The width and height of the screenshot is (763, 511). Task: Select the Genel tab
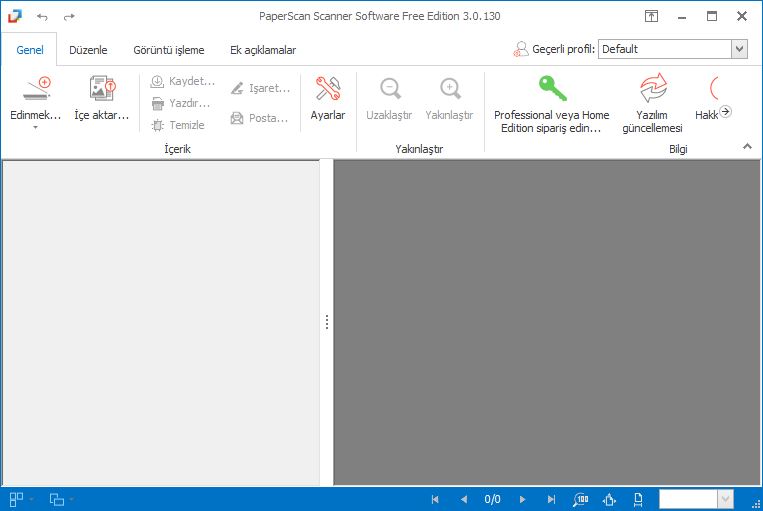pos(30,50)
